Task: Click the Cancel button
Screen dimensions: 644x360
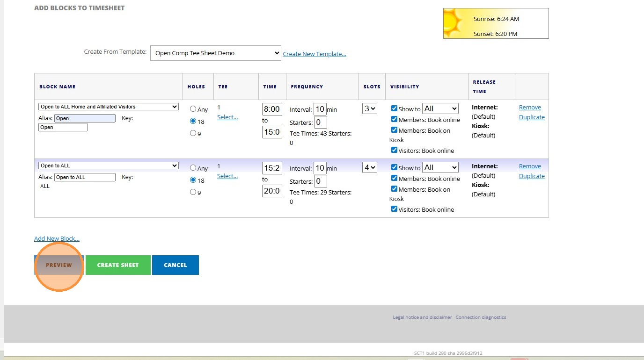Action: coord(176,265)
